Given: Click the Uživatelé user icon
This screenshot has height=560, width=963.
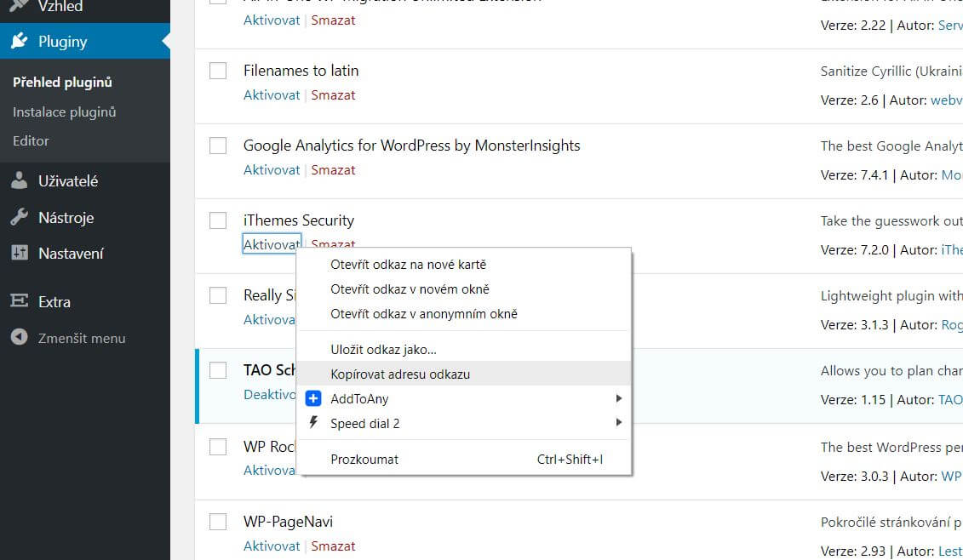Looking at the screenshot, I should click(x=19, y=180).
